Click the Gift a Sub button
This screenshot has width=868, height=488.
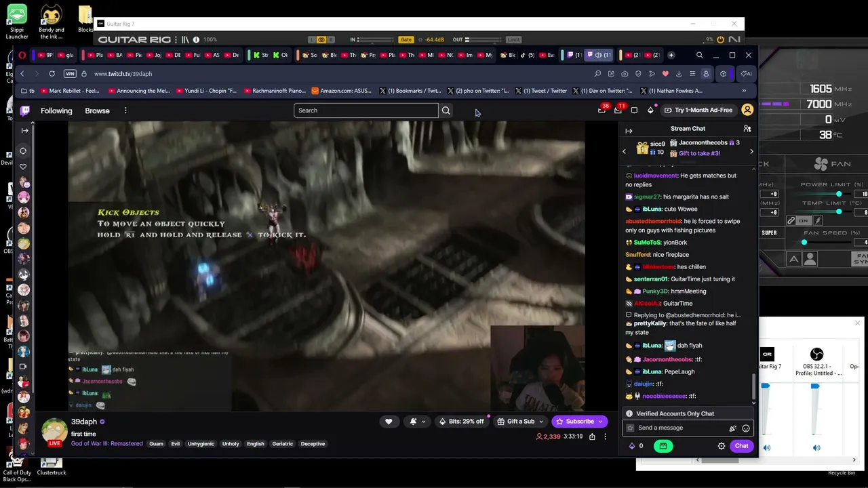click(520, 422)
